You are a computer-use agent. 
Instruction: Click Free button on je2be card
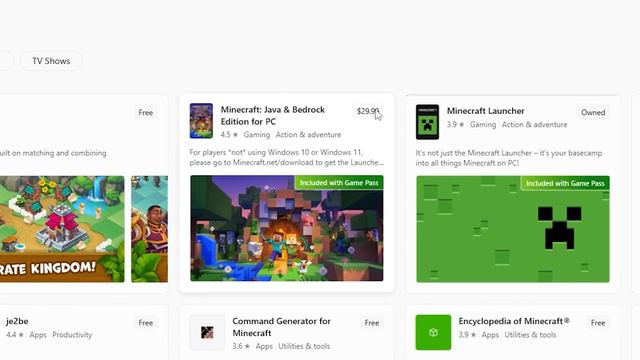pos(146,323)
